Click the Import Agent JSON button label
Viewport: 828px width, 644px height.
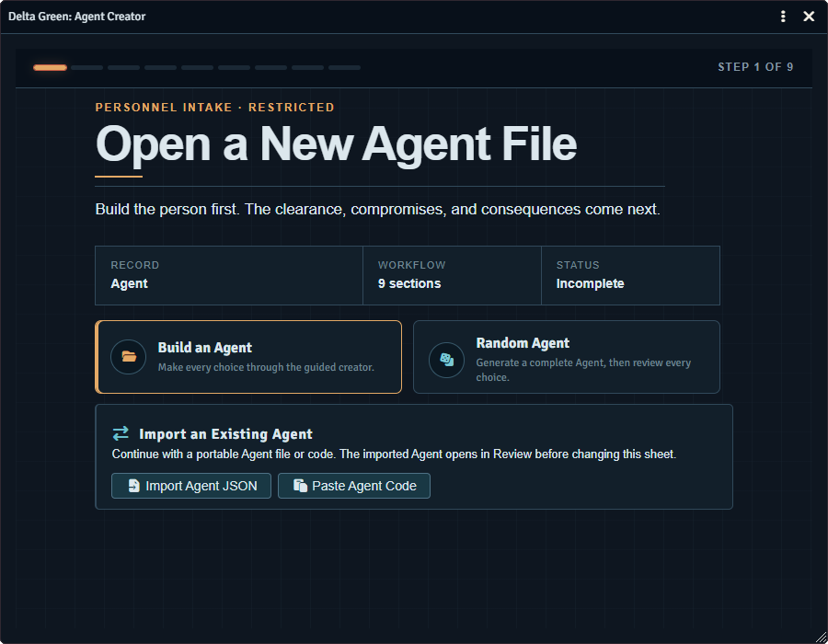tap(201, 486)
